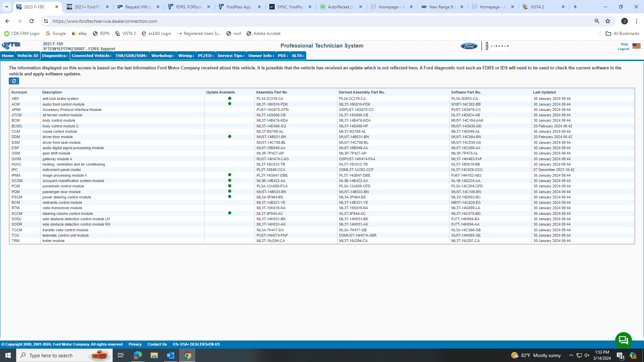This screenshot has width=644, height=362.
Task: Expand the Diagnostics dropdown menu
Action: coord(55,56)
